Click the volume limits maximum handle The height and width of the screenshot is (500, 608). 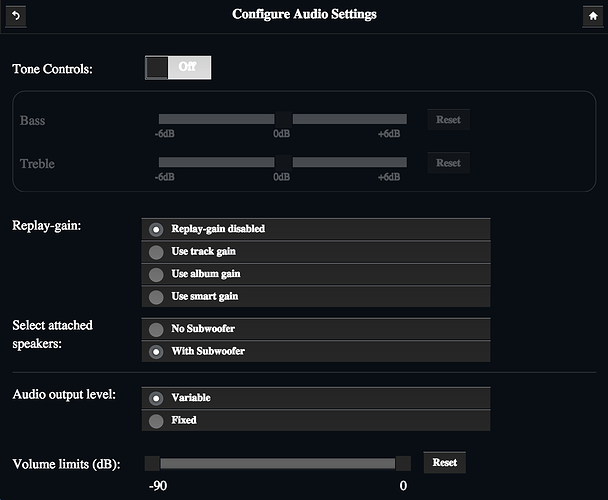tap(403, 464)
